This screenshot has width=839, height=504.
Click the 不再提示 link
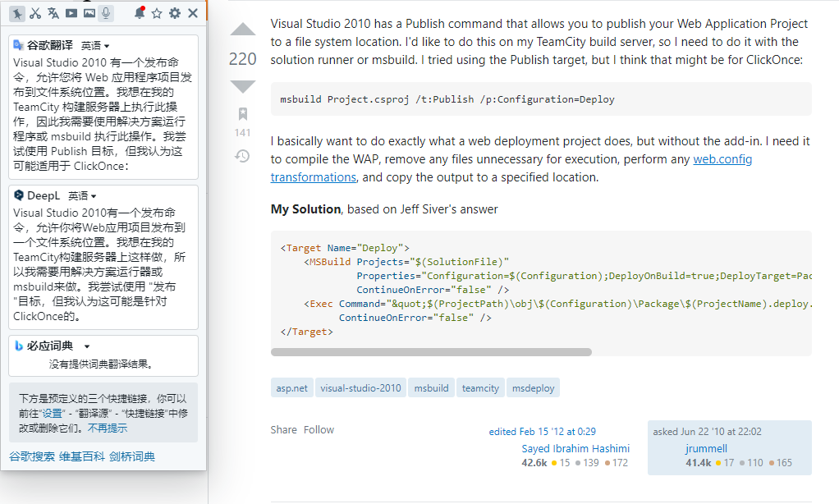tap(108, 428)
